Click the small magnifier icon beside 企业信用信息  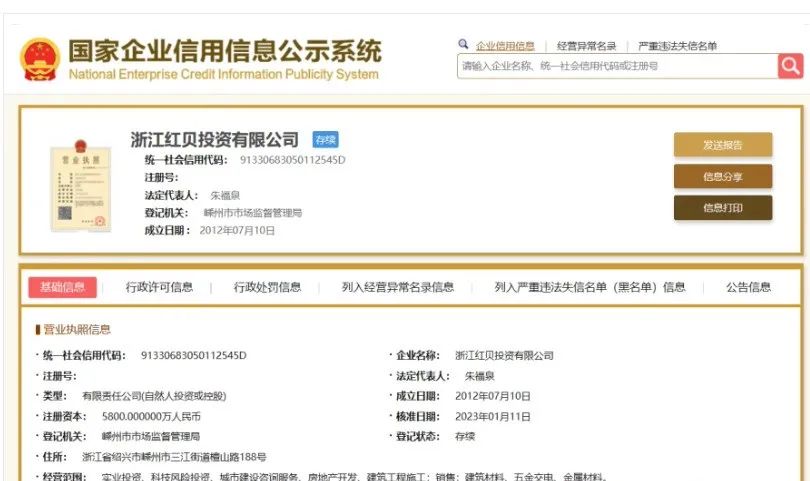pyautogui.click(x=463, y=45)
